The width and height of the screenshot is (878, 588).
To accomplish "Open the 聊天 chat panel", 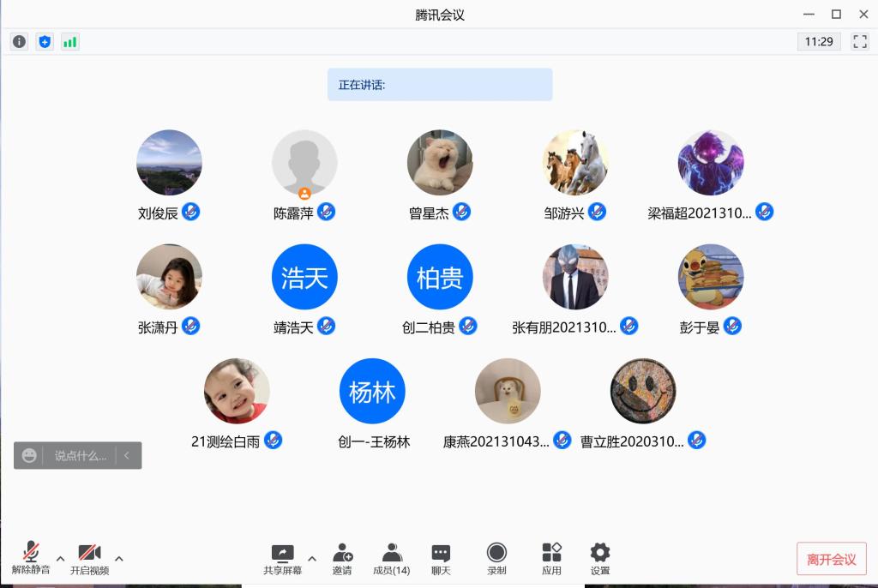I will coord(441,560).
